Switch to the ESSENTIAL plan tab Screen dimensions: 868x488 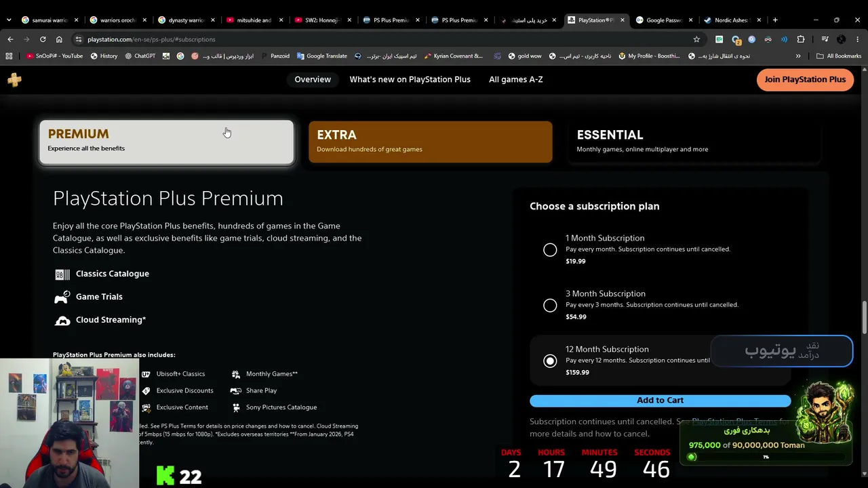pyautogui.click(x=694, y=142)
